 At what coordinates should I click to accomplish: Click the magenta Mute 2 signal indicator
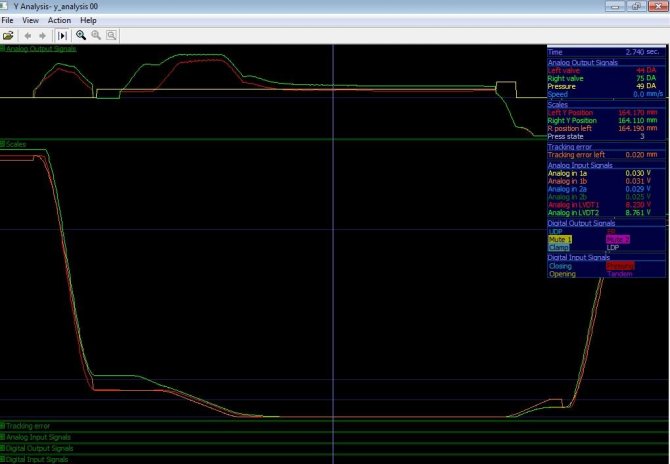[x=618, y=239]
